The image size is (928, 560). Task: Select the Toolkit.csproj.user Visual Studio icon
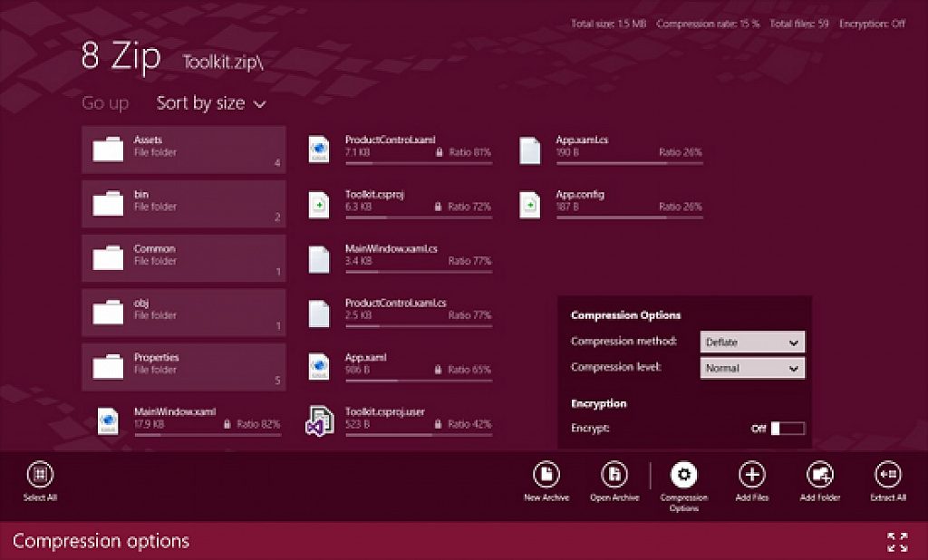(x=319, y=420)
